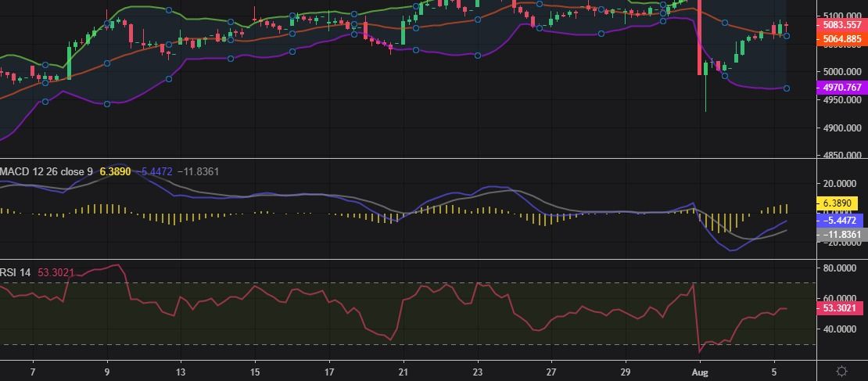Viewport: 868px width, 381px height.
Task: Select the MACD 12 26 close 9 legend
Action: (46, 171)
